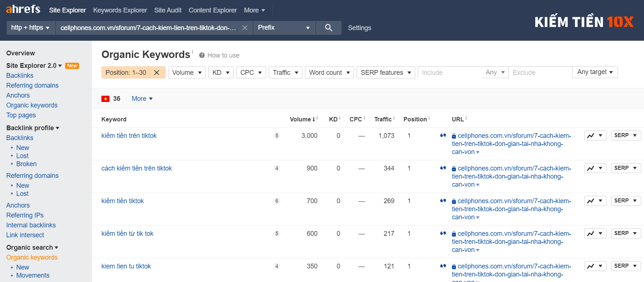The image size is (644, 282).
Task: Click the Include keywords input field
Action: [x=450, y=73]
